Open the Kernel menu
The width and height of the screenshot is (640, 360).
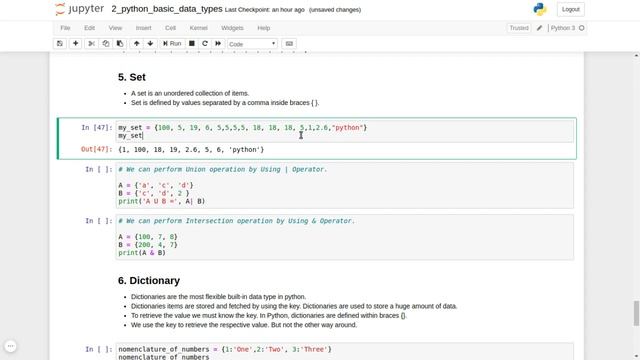coord(198,28)
